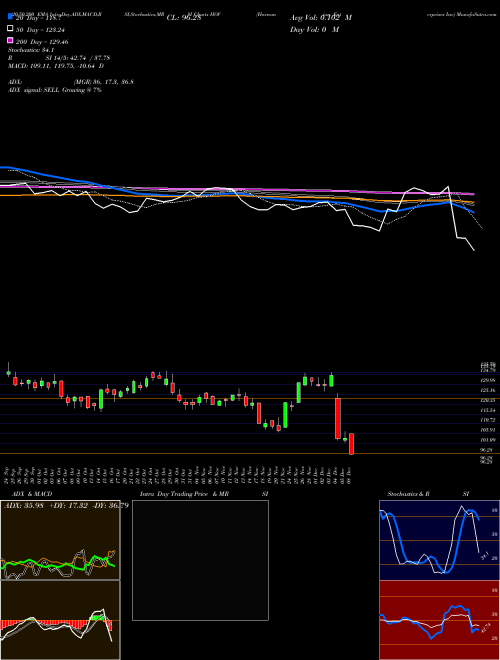This screenshot has width=500, height=660.
Task: Select the 'CL: 96.28' closing price
Action: [184, 18]
